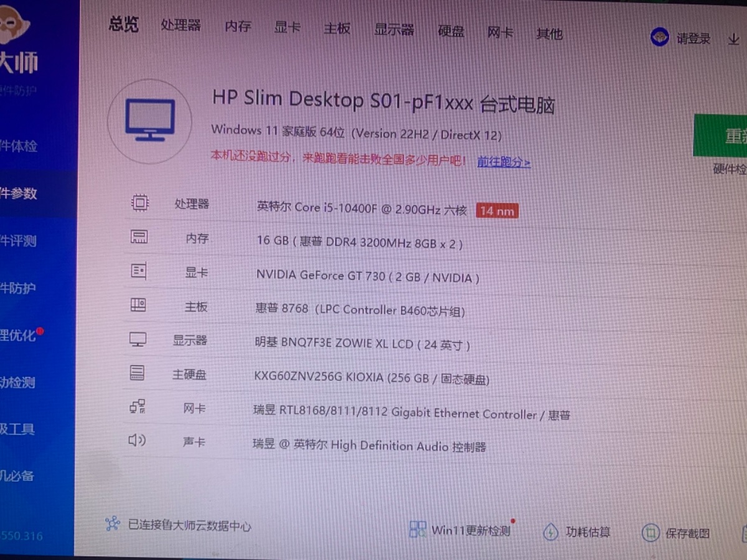Click the processor chip icon
Screen dimensions: 747x560
point(140,203)
